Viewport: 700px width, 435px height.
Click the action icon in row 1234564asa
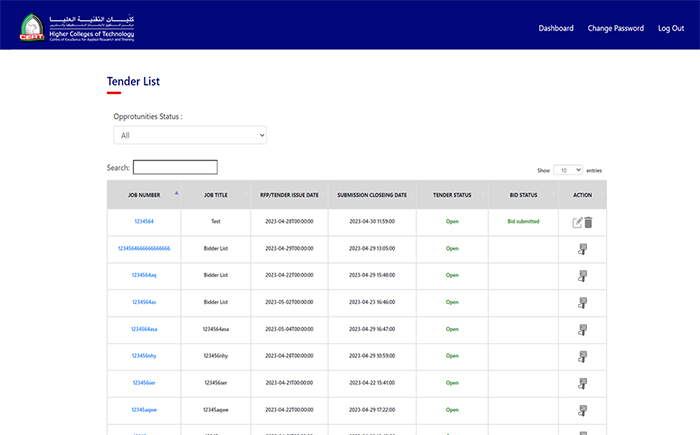point(583,330)
